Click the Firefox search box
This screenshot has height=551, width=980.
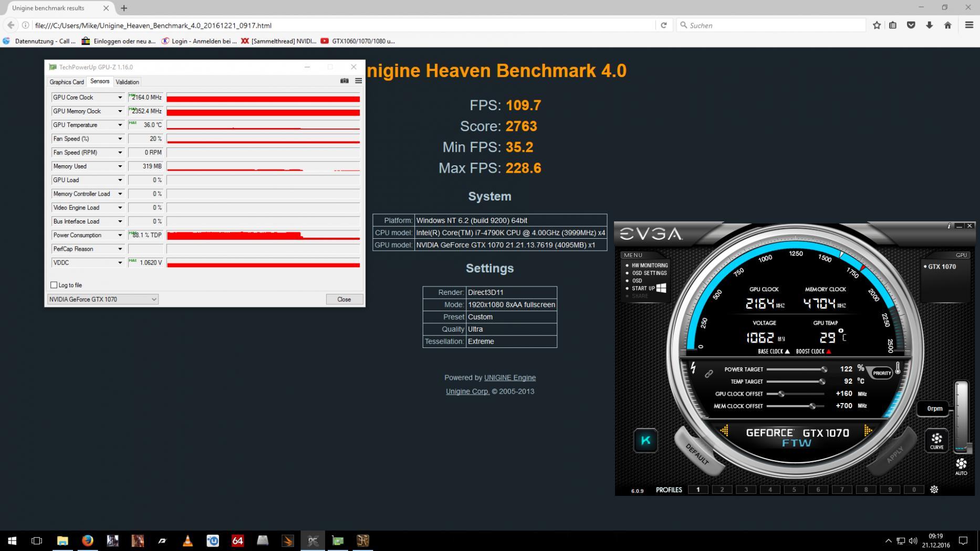(x=771, y=25)
